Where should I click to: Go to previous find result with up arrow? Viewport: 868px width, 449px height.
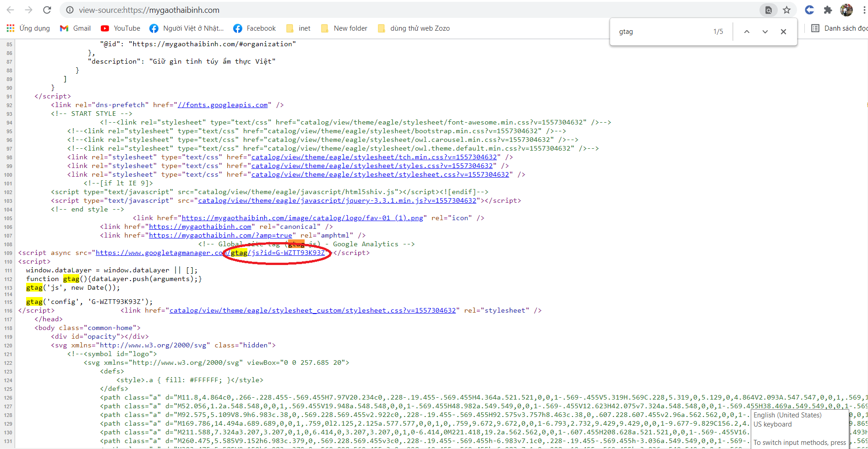point(747,32)
